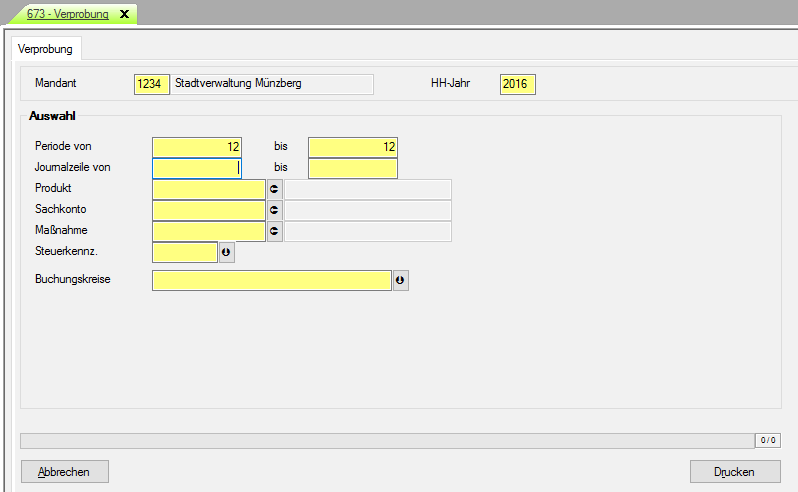
Task: Close the 673 - Verprobung tab
Action: click(124, 15)
